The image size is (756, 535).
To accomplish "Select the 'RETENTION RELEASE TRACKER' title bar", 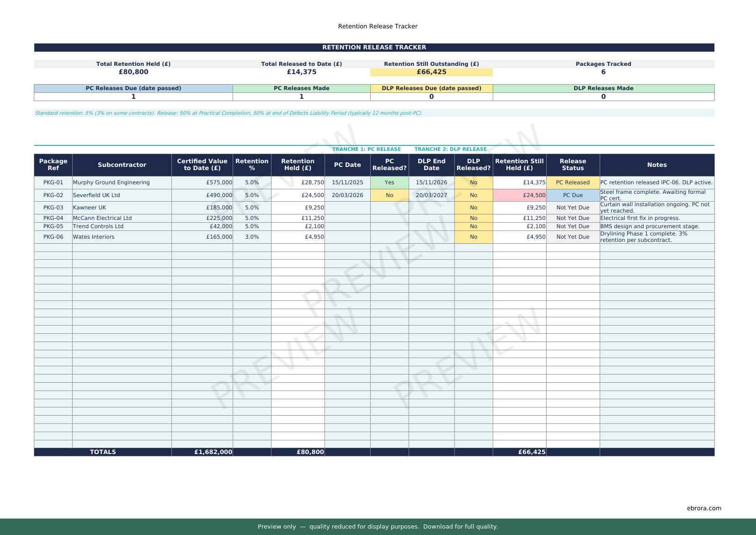I will pos(374,48).
